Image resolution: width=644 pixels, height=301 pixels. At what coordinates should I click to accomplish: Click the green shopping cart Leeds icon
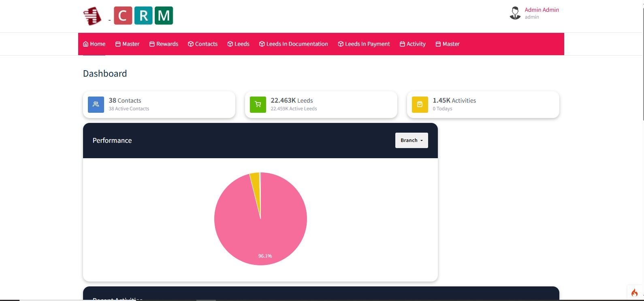pyautogui.click(x=258, y=105)
